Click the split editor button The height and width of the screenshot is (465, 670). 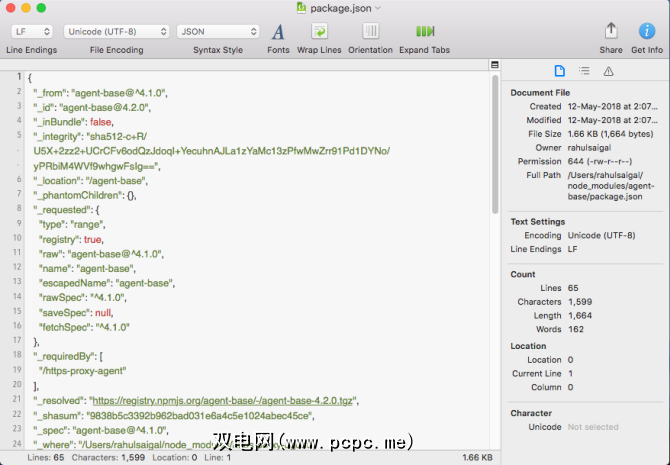[x=494, y=65]
